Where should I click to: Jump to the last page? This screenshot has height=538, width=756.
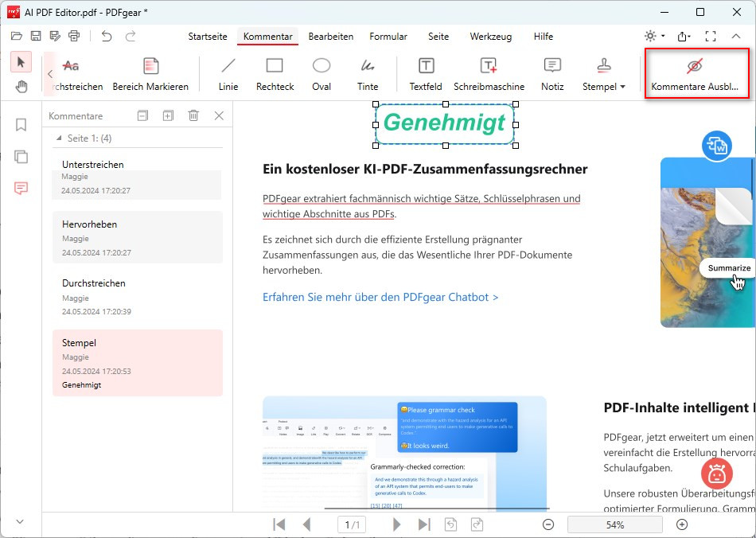coord(424,524)
